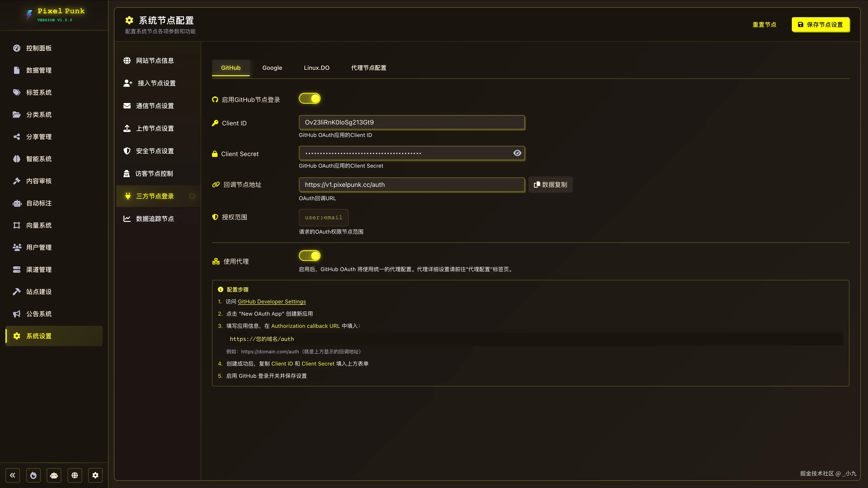Reveal Client Secret with the eye icon
The width and height of the screenshot is (868, 488).
pyautogui.click(x=517, y=153)
